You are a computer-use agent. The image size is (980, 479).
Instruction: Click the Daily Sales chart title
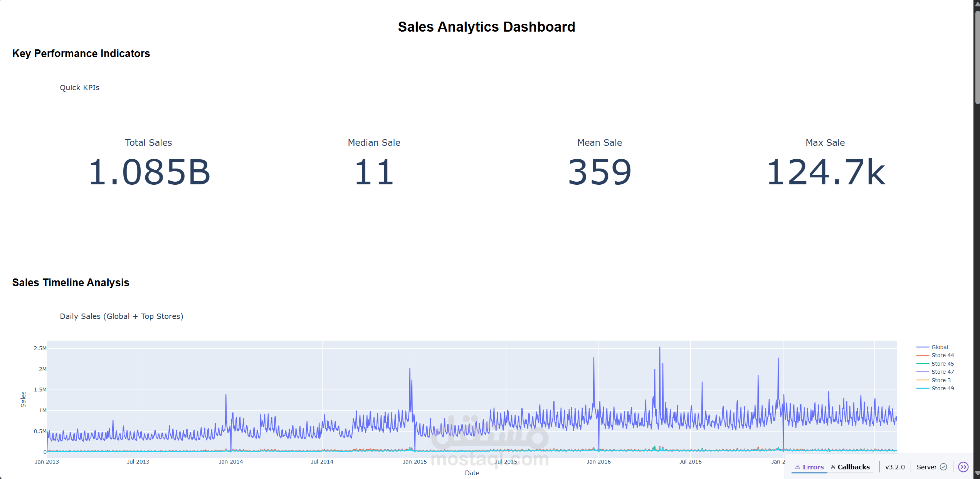pos(122,316)
